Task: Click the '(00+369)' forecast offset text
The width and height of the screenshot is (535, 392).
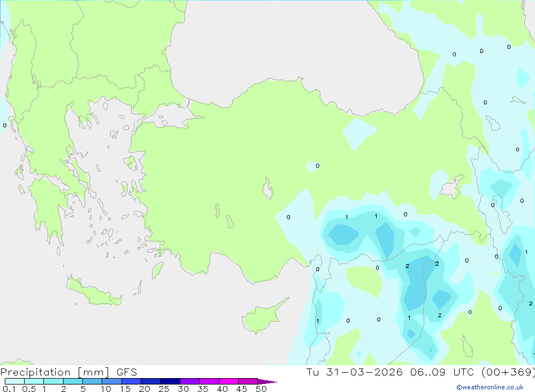Action: pos(508,372)
